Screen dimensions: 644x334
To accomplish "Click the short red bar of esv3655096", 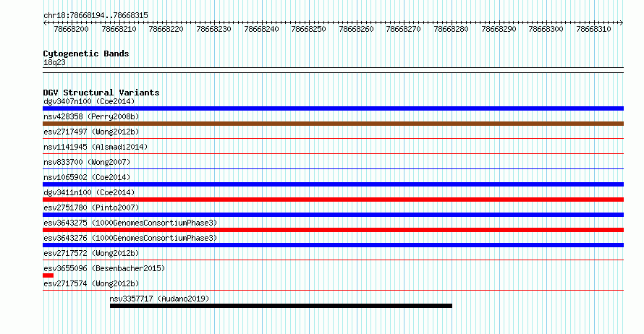I will point(48,275).
